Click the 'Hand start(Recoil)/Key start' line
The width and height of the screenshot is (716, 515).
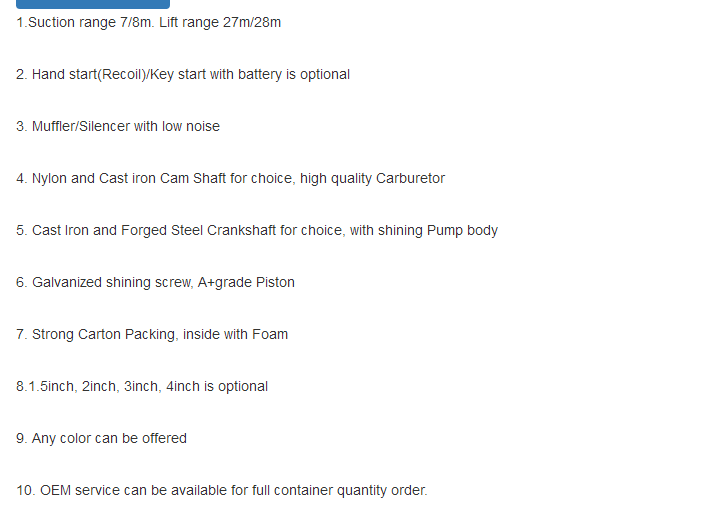coord(183,74)
